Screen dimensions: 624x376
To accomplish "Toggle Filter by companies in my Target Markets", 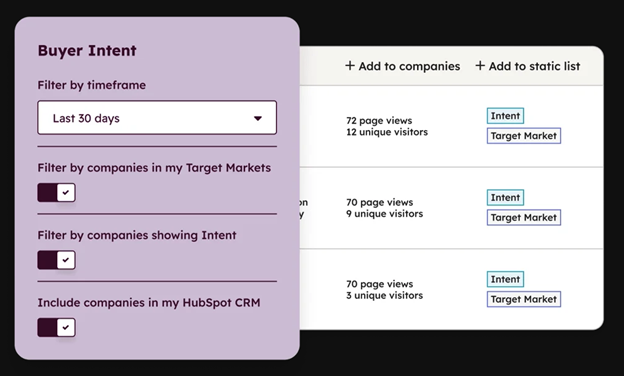I will 57,193.
